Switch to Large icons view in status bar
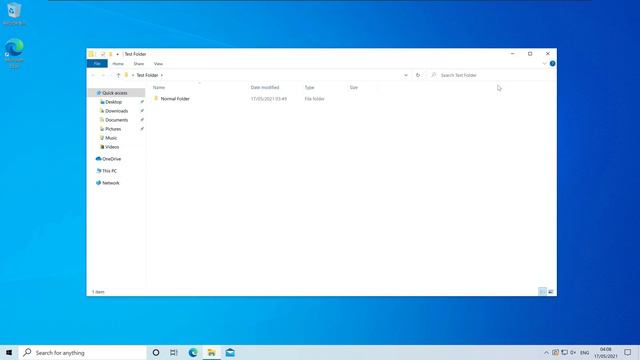Image resolution: width=640 pixels, height=360 pixels. pos(551,291)
